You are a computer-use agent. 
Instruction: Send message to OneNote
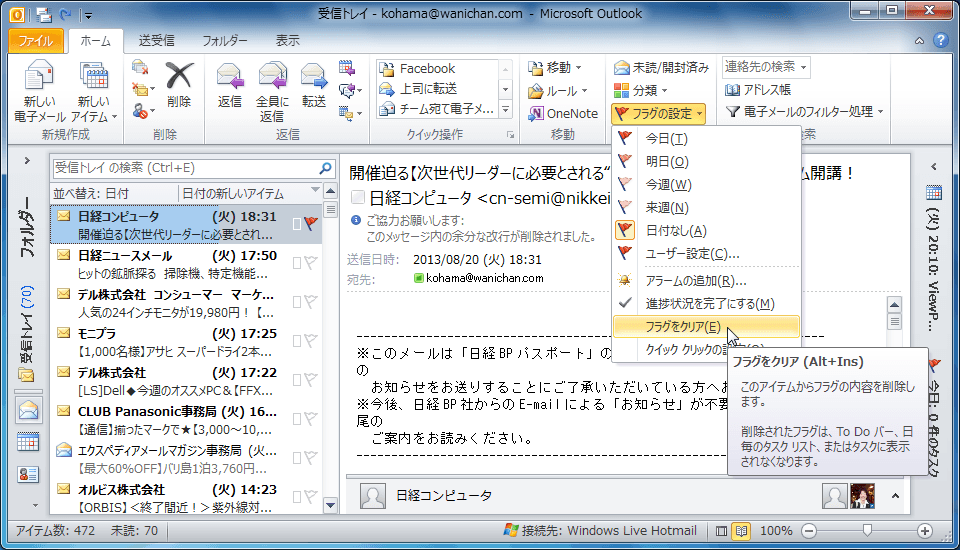[563, 113]
